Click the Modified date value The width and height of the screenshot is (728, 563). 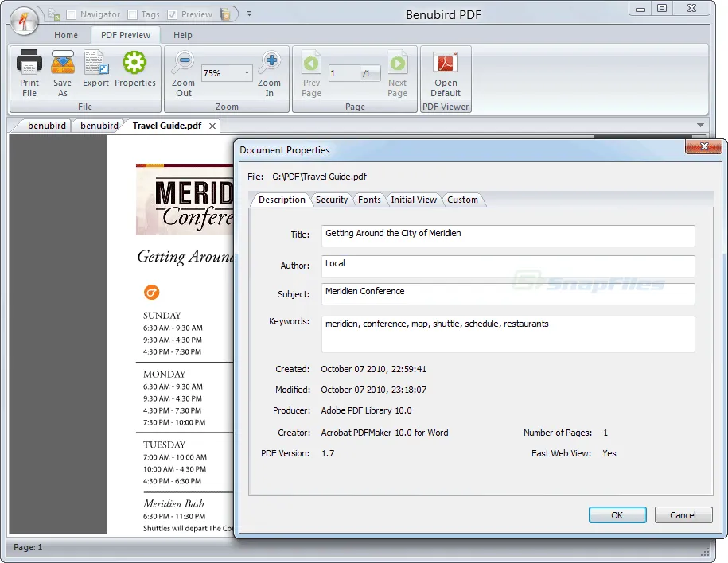coord(373,390)
